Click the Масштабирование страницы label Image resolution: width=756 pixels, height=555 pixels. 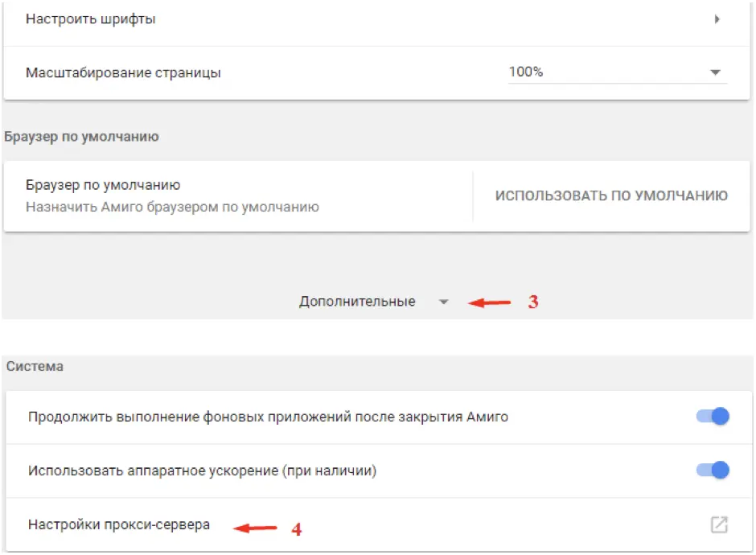(123, 72)
